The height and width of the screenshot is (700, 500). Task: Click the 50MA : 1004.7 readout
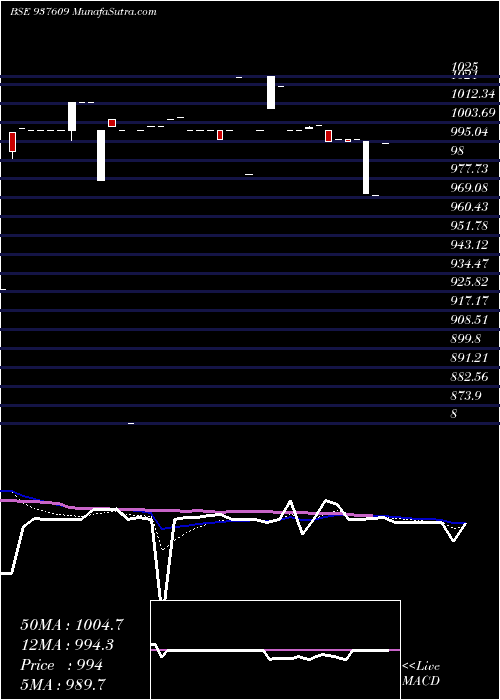[71, 625]
